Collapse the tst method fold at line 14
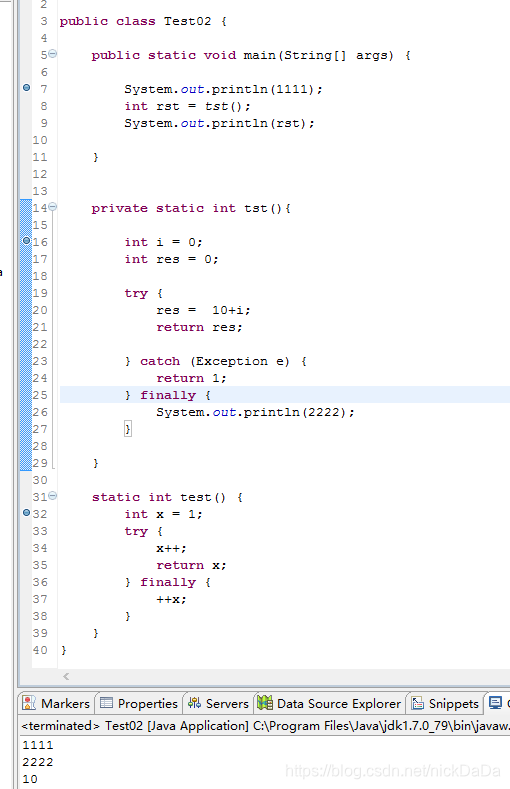The image size is (510, 789). pos(53,207)
